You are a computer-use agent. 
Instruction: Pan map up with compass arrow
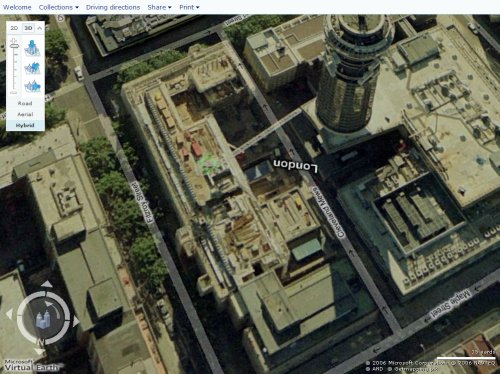pos(47,284)
